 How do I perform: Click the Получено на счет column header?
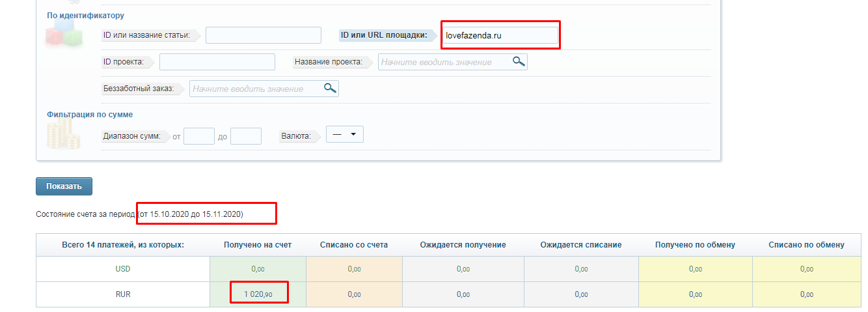pyautogui.click(x=258, y=245)
